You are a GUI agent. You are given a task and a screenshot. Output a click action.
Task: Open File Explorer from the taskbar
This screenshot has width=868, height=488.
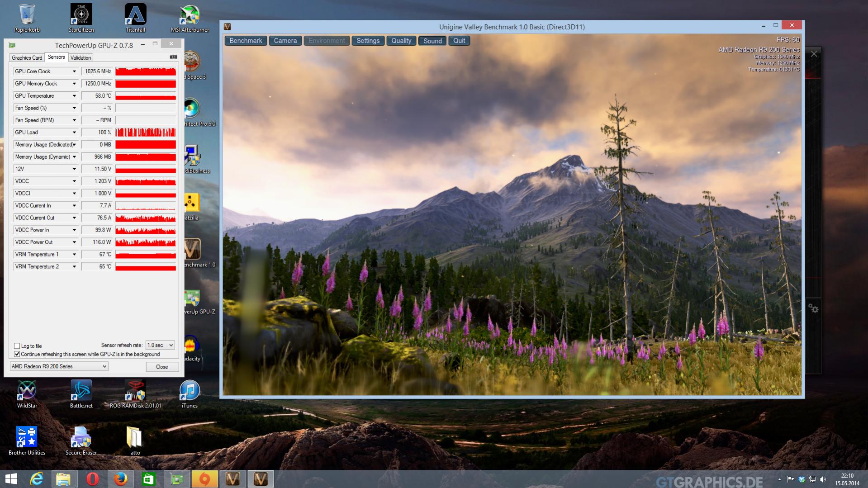click(63, 479)
